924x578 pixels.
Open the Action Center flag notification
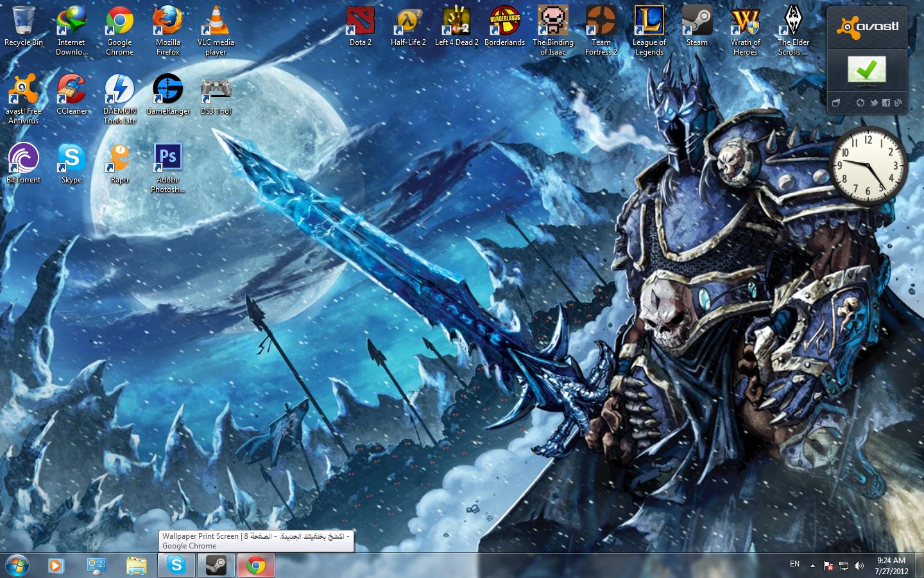[828, 566]
